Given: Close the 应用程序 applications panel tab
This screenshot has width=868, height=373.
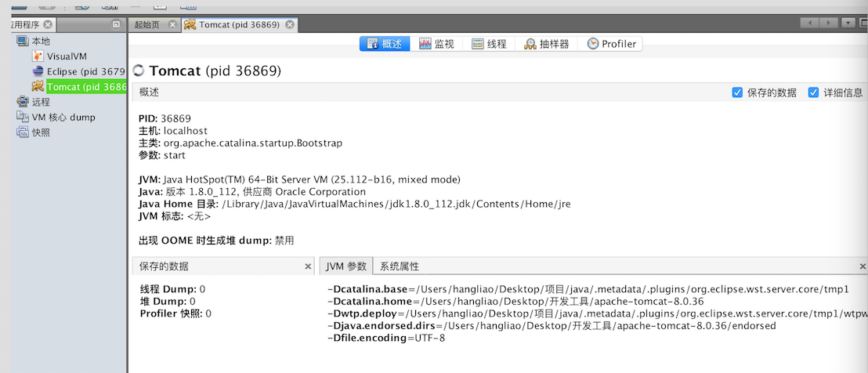Looking at the screenshot, I should pyautogui.click(x=48, y=24).
